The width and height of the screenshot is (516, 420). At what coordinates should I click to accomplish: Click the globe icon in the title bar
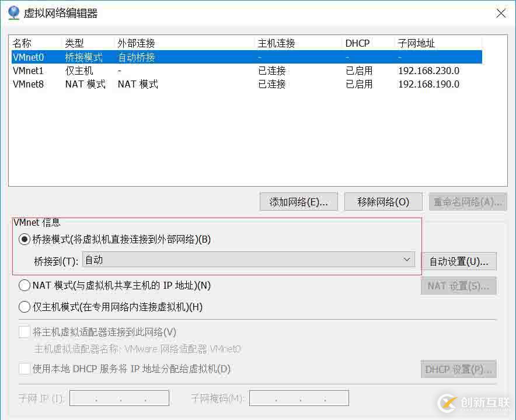pos(13,13)
